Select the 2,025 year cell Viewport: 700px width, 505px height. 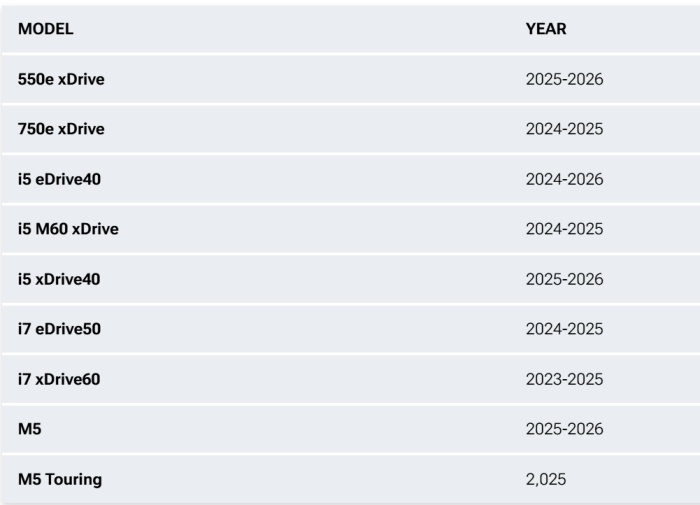pyautogui.click(x=546, y=479)
